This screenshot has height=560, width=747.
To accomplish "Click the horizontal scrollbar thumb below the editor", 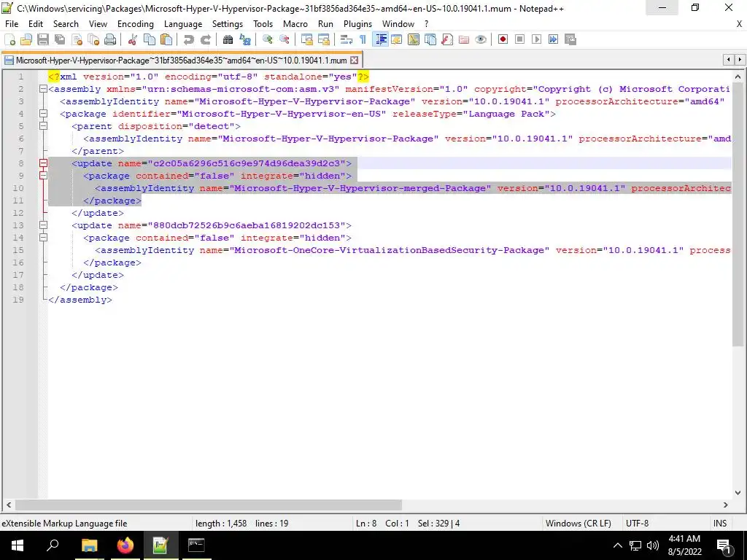I will point(209,505).
